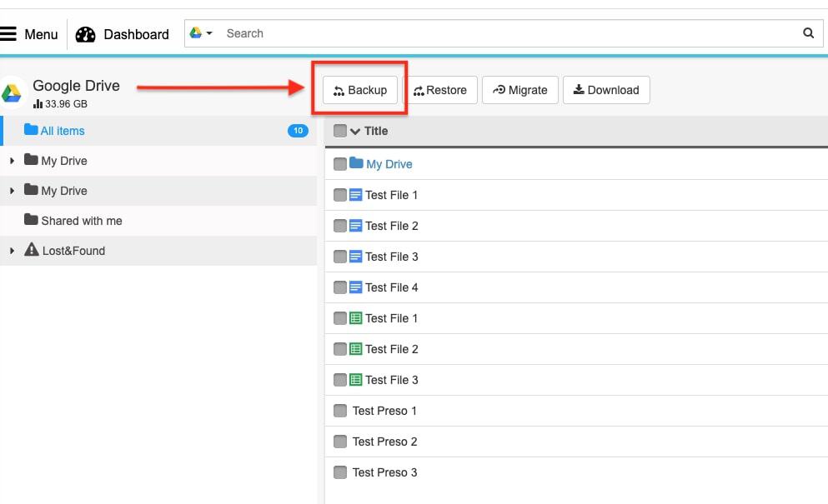Open the Drive source dropdown in search bar
This screenshot has width=828, height=504.
(x=201, y=33)
